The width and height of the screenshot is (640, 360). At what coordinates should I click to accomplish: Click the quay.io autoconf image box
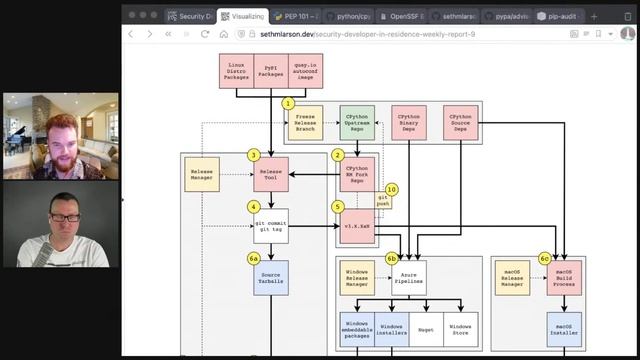305,71
